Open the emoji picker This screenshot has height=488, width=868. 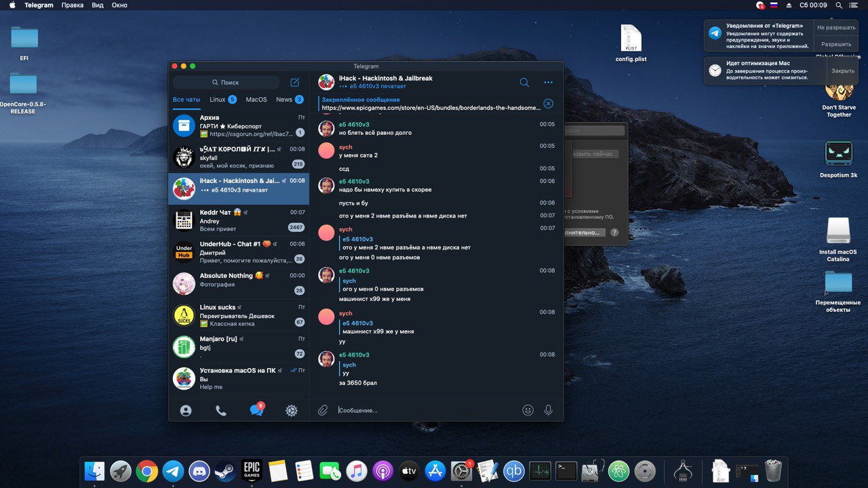click(x=528, y=410)
